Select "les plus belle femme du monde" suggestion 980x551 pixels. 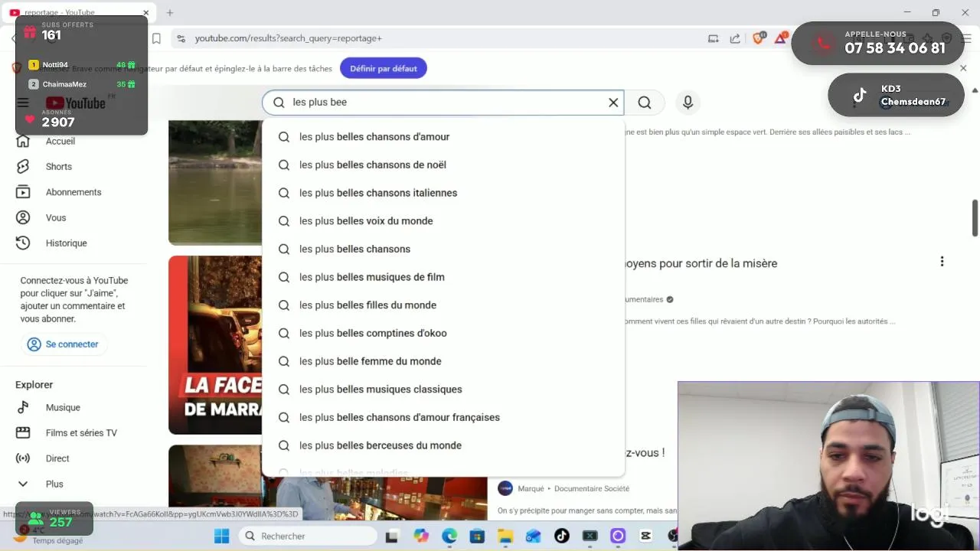point(443,361)
